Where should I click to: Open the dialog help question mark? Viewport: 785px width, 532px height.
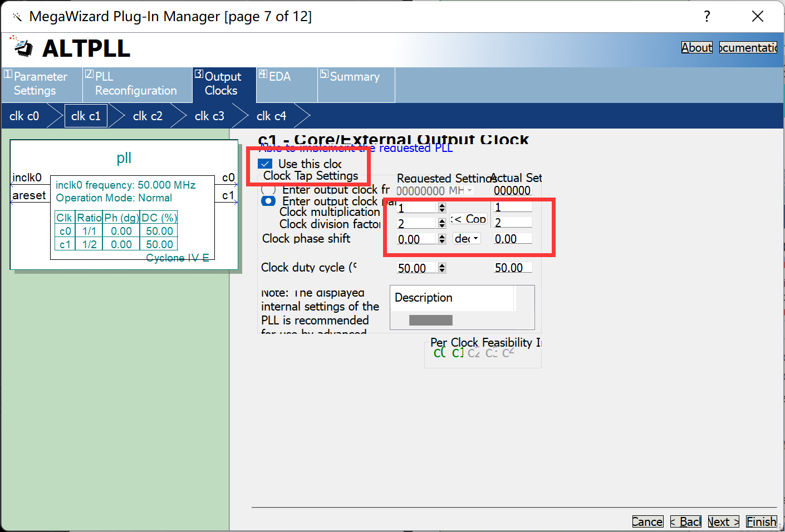click(x=707, y=16)
